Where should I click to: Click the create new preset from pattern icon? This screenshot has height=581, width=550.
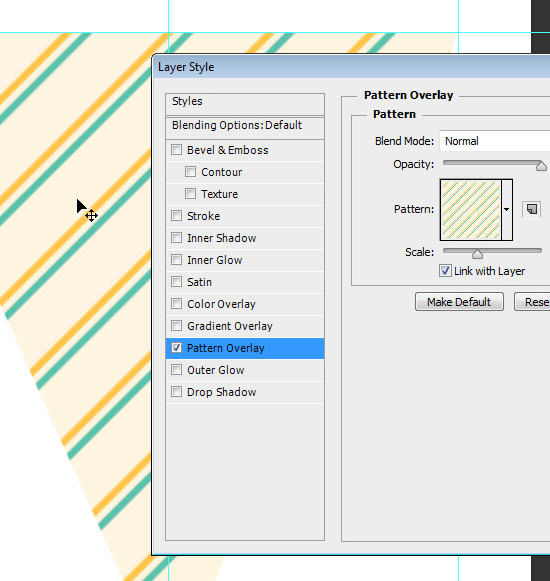(531, 209)
